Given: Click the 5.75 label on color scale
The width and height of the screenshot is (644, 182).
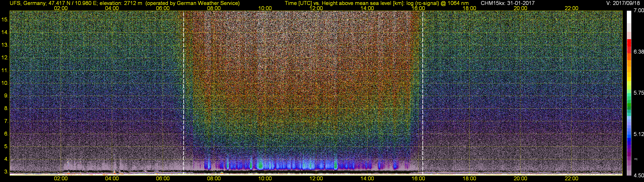Looking at the screenshot, I should pyautogui.click(x=639, y=93).
